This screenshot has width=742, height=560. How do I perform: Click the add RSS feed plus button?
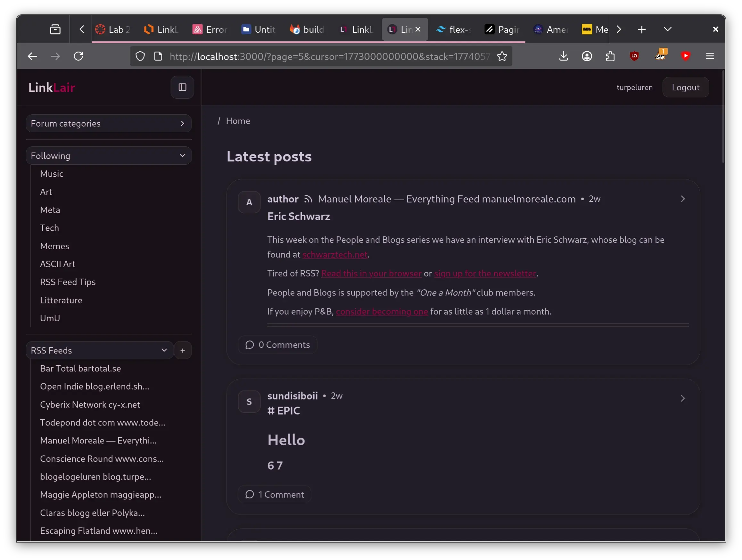pyautogui.click(x=183, y=350)
